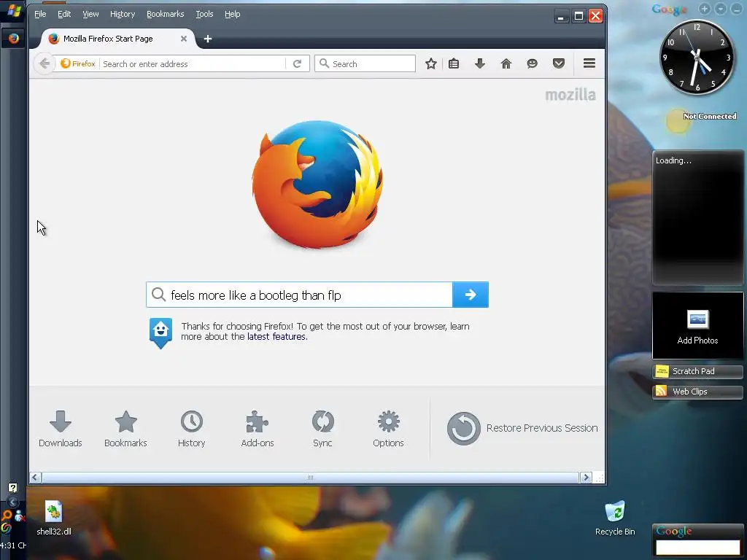Expand hidden tray icons arrow
The image size is (747, 560).
13,502
